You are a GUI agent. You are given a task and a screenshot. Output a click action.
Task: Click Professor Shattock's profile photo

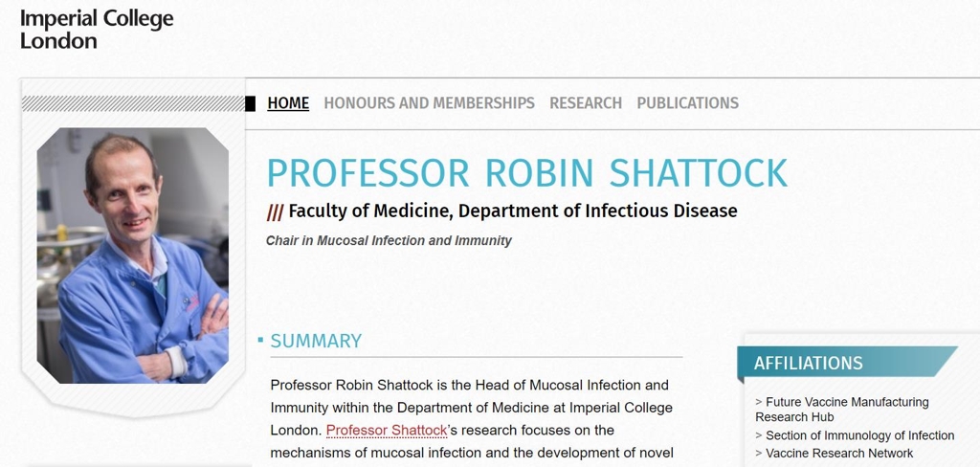coord(132,256)
